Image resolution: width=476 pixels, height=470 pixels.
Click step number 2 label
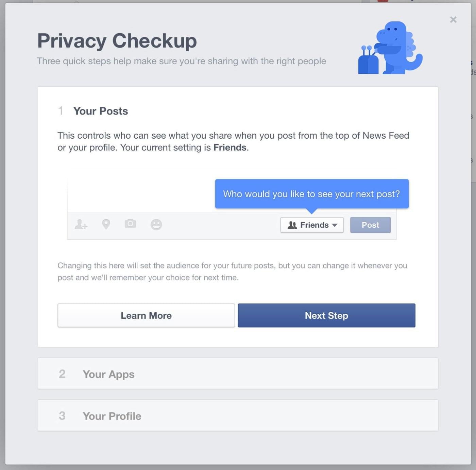pyautogui.click(x=62, y=374)
